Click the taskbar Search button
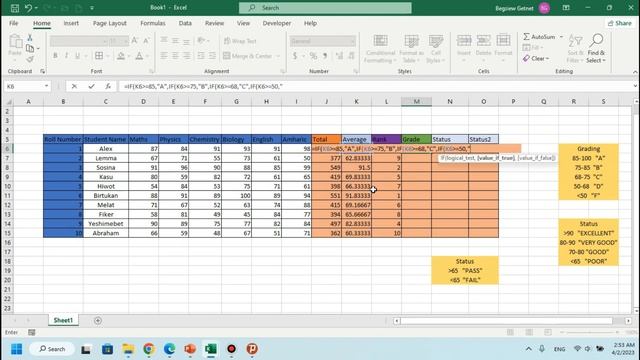Viewport: 640px width, 360px height. (x=52, y=349)
